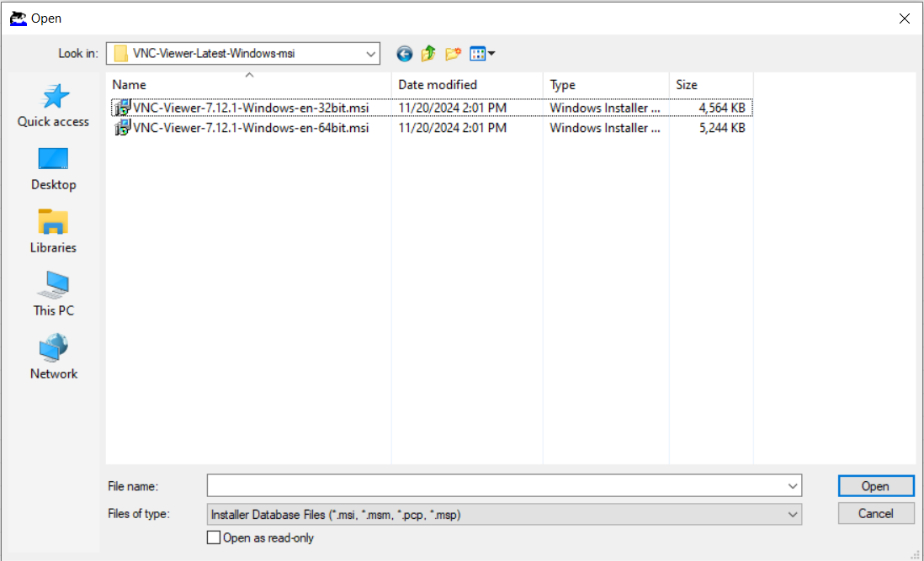Sort by Size column header
The image size is (924, 561).
[711, 85]
